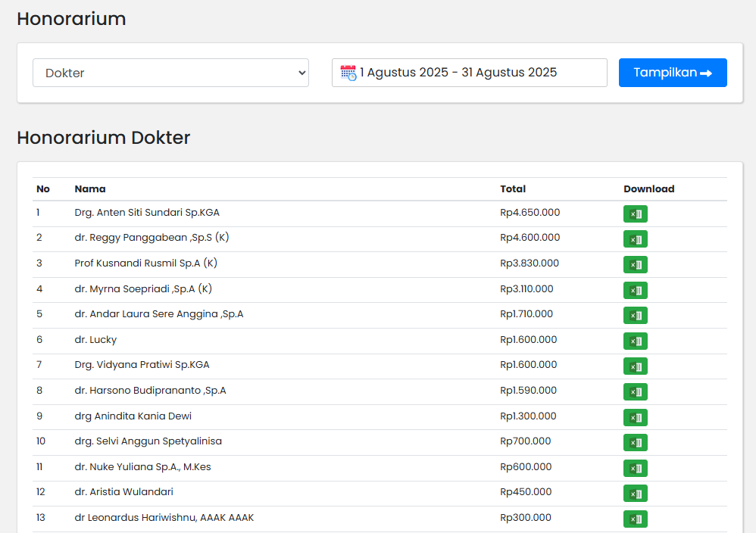
Task: Download Excel for dr. Nuke Yuliana
Action: click(635, 469)
